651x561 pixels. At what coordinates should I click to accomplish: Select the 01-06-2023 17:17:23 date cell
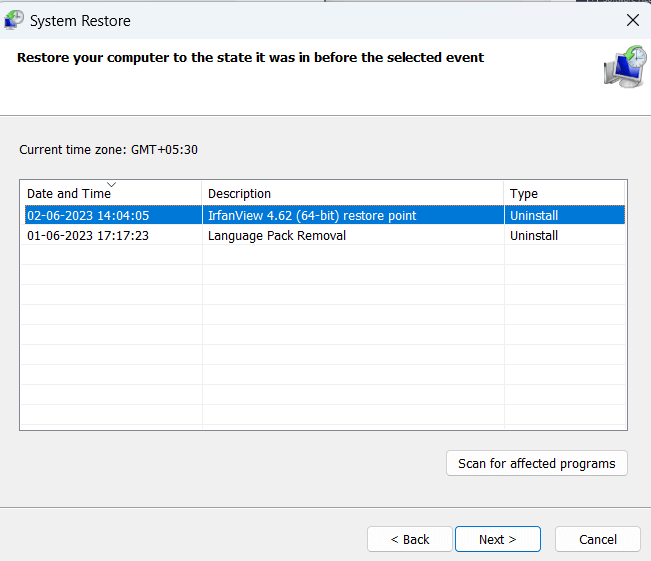tap(88, 235)
